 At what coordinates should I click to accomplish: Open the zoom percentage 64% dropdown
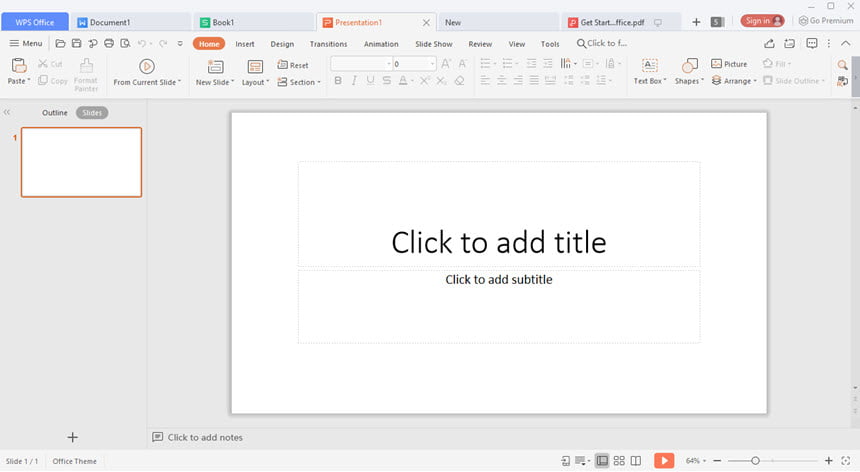pos(696,461)
